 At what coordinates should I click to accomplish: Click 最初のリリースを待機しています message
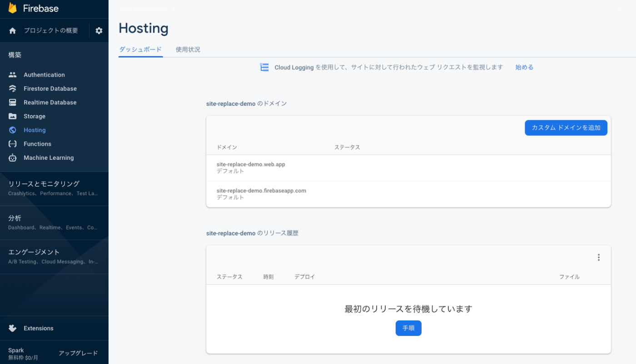408,309
